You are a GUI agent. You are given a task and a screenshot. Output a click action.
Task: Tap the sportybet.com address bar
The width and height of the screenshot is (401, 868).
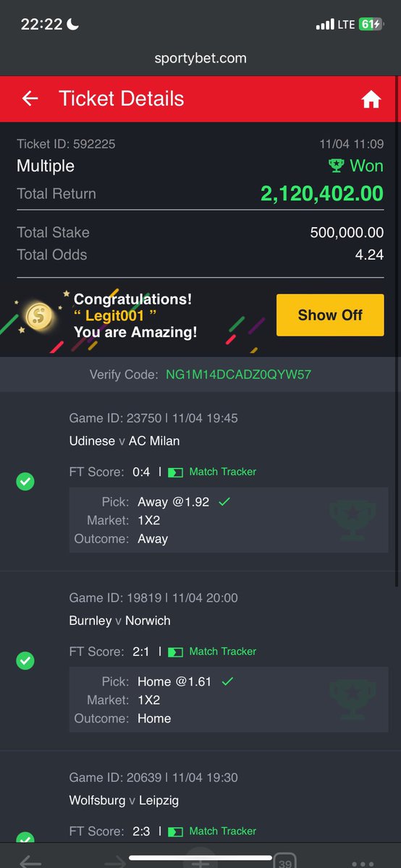(x=200, y=59)
